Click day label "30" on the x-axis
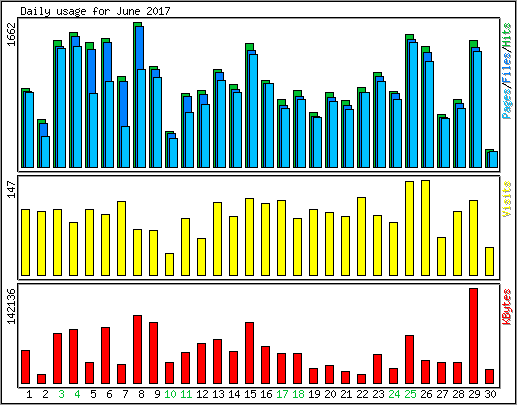Image resolution: width=517 pixels, height=405 pixels. pos(490,394)
